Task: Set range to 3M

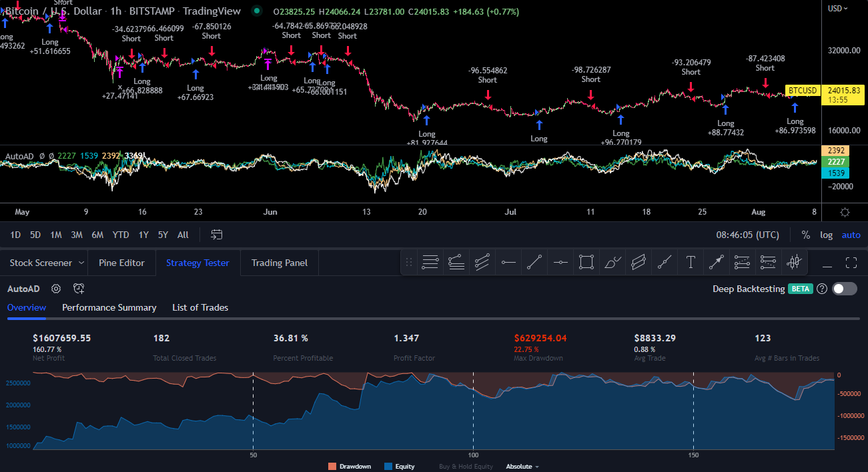Action: pos(77,235)
